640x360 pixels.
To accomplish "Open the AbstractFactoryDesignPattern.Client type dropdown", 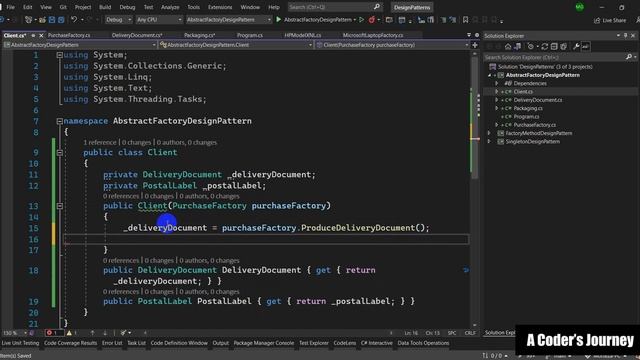I will [x=236, y=45].
